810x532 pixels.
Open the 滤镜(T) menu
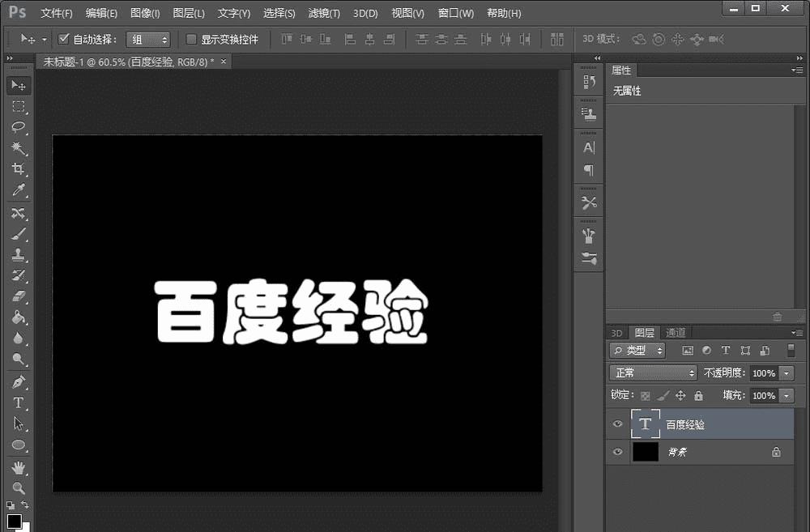pos(324,13)
